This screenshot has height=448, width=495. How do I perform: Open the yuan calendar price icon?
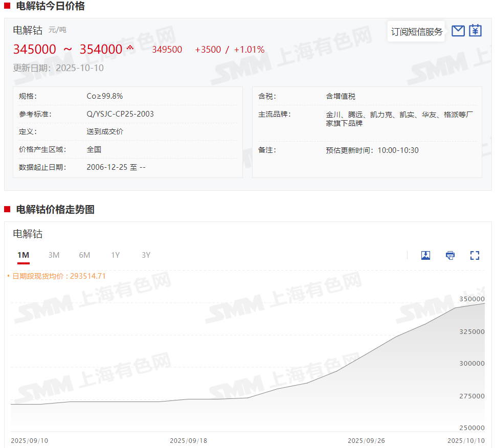[476, 31]
